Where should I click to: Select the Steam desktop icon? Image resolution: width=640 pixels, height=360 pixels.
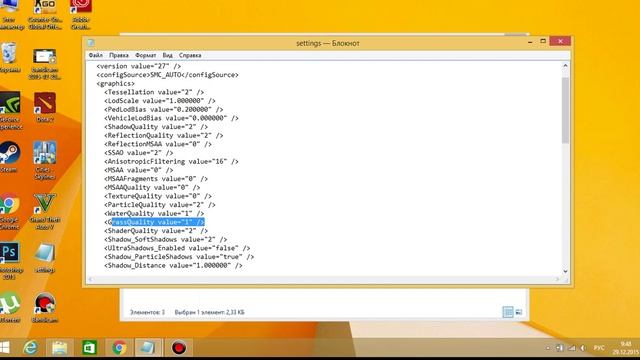[x=9, y=157]
